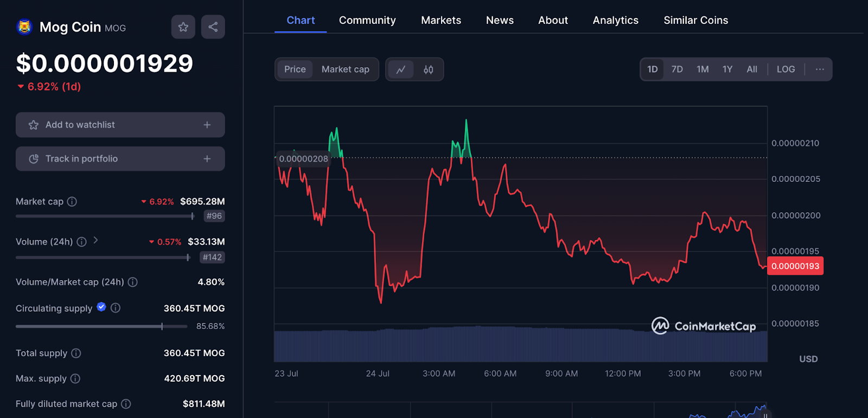
Task: Expand Volume (24h) details with the chevron
Action: point(95,240)
